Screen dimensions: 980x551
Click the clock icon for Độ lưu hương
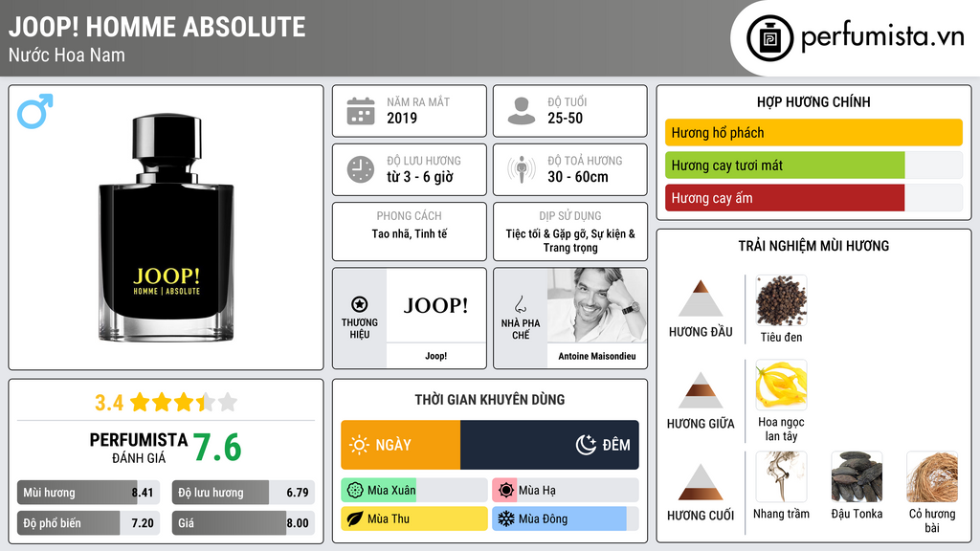click(361, 169)
